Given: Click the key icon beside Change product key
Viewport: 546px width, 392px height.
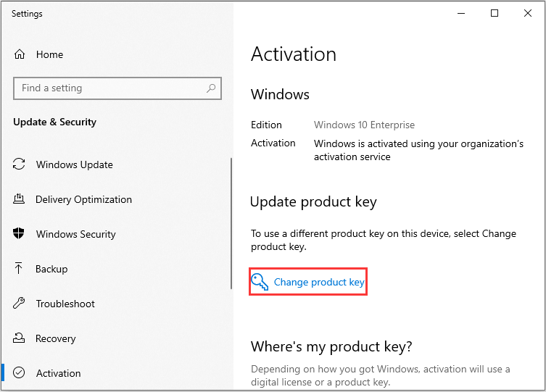Looking at the screenshot, I should [x=260, y=282].
